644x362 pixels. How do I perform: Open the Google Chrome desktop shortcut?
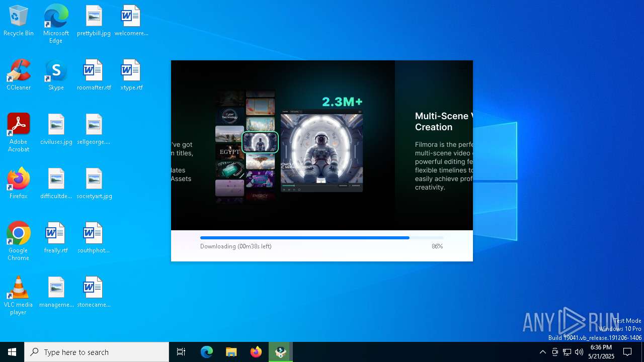(x=19, y=241)
